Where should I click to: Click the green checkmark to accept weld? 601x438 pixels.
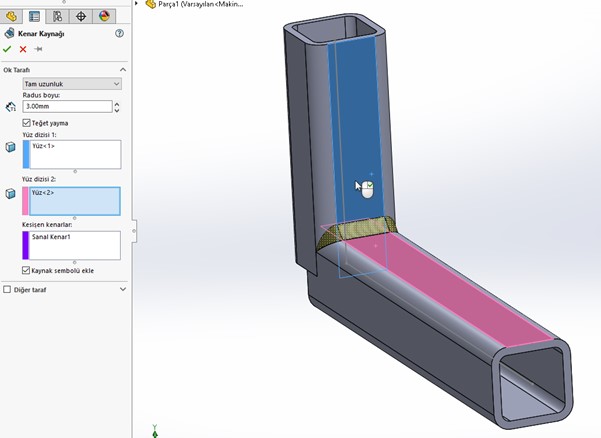8,48
